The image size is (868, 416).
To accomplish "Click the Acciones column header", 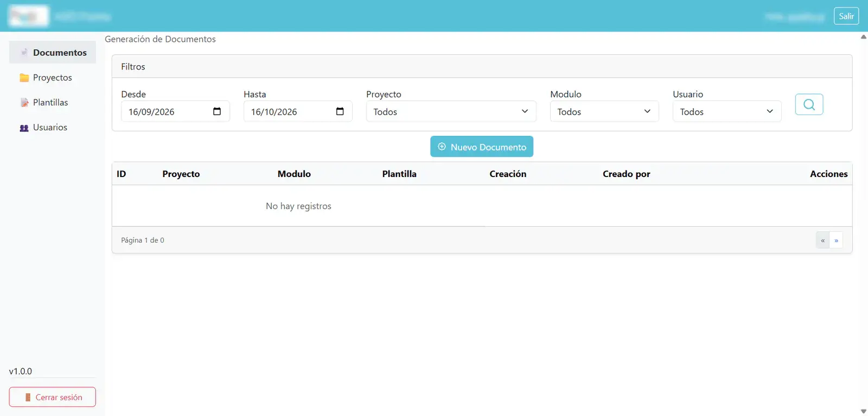I will [x=829, y=174].
